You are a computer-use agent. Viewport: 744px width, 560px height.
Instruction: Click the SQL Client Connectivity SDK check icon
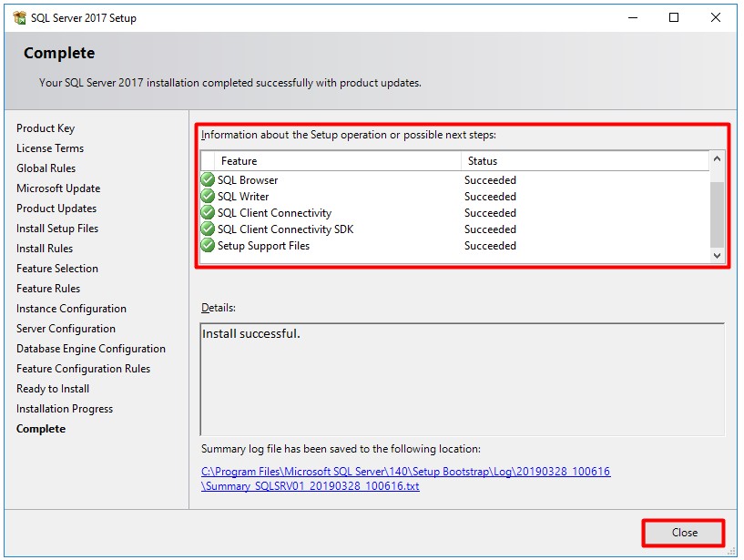(x=208, y=229)
